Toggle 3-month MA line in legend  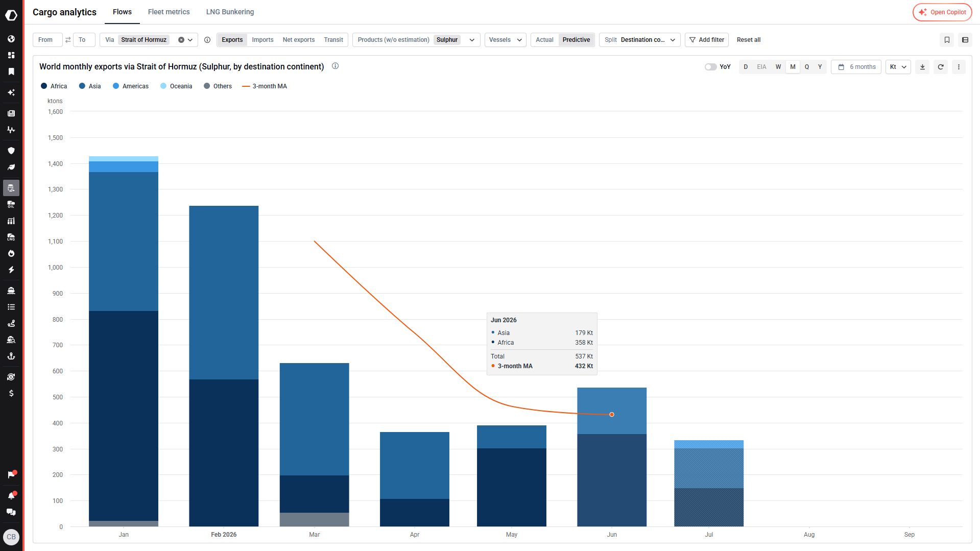pyautogui.click(x=265, y=86)
